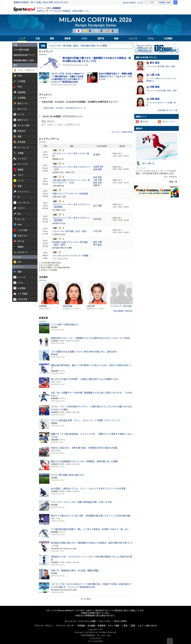Open the 番組表 tab
The image size is (191, 644).
click(x=68, y=38)
